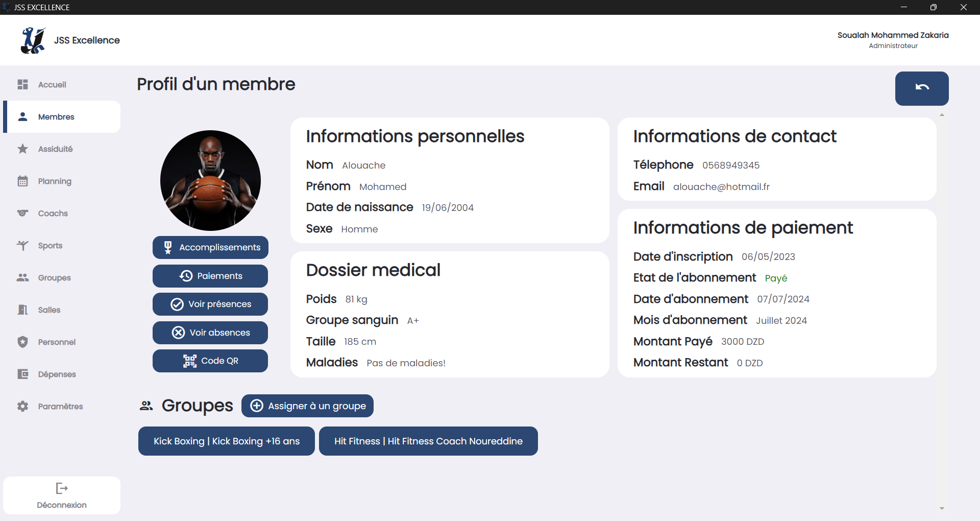Show Voir absences list
The image size is (980, 521).
tap(210, 333)
